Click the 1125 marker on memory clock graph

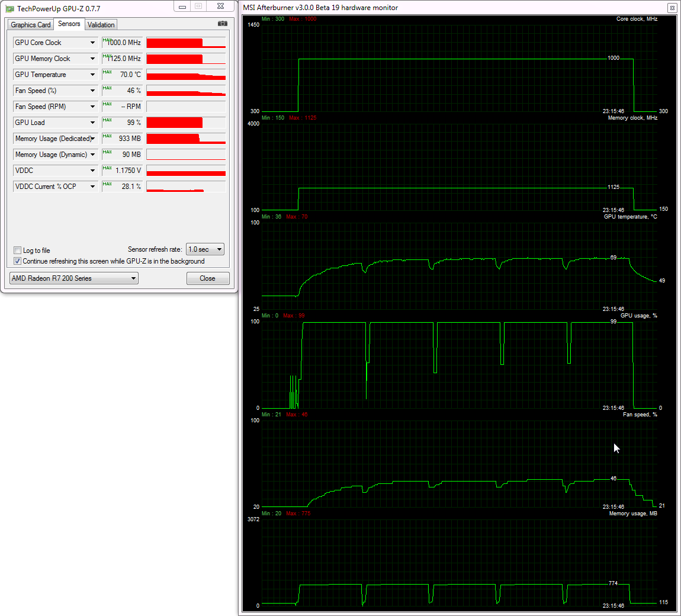[613, 187]
